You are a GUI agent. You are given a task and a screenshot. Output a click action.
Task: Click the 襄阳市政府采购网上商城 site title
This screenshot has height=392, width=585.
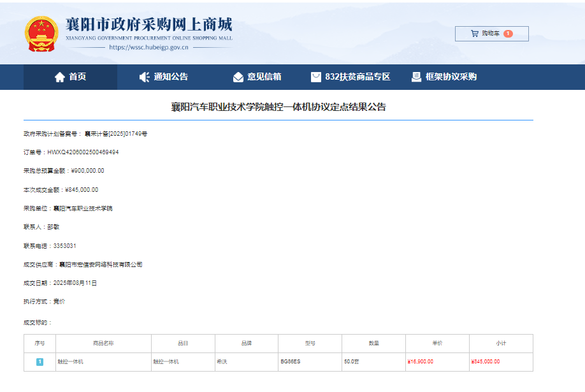click(x=149, y=24)
